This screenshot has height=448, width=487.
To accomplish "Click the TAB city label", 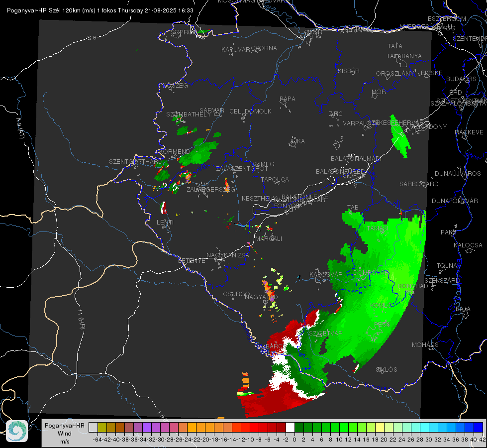I will pyautogui.click(x=353, y=208).
